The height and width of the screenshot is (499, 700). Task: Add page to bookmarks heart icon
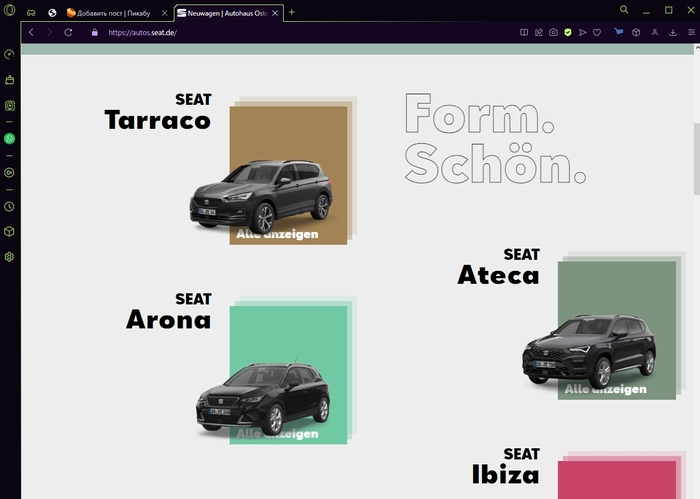[597, 32]
